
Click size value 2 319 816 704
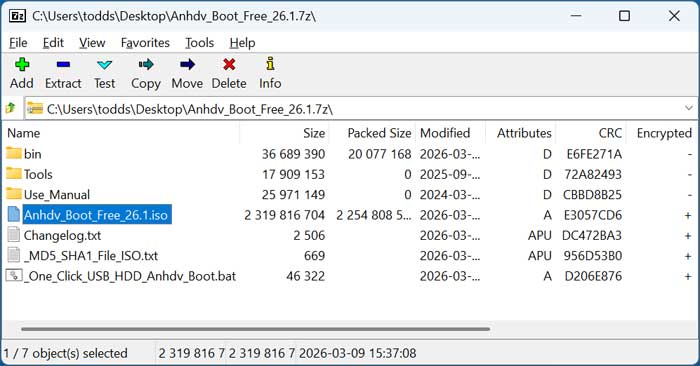pyautogui.click(x=284, y=215)
